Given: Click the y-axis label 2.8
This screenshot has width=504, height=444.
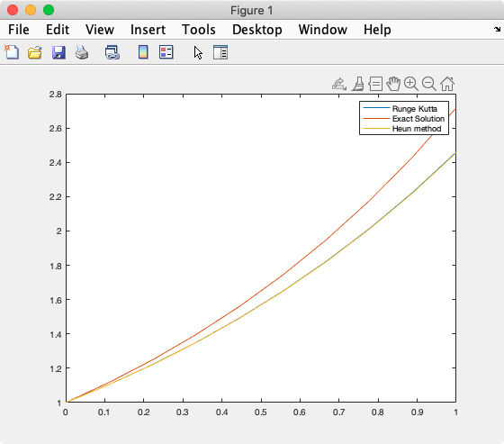Looking at the screenshot, I should (x=55, y=95).
